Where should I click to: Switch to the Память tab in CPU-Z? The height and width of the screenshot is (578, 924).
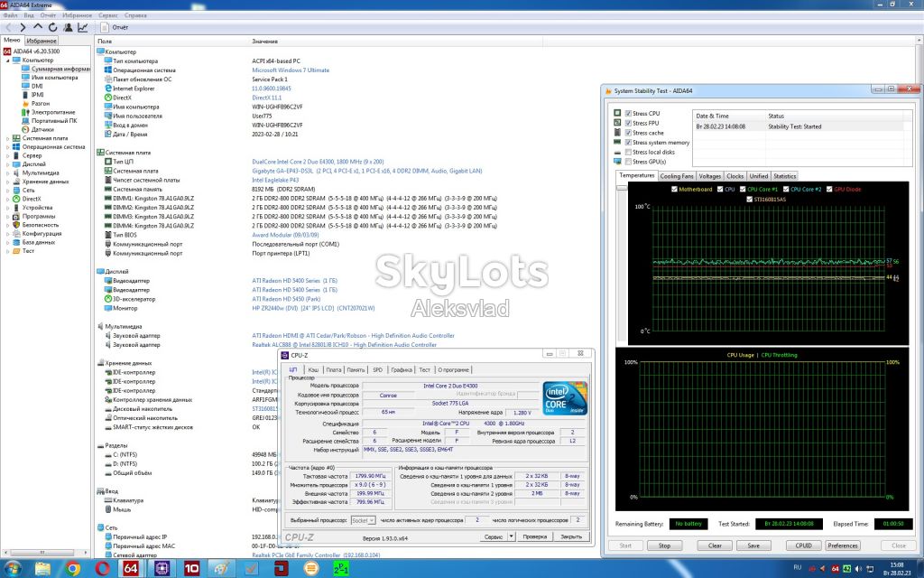click(356, 369)
